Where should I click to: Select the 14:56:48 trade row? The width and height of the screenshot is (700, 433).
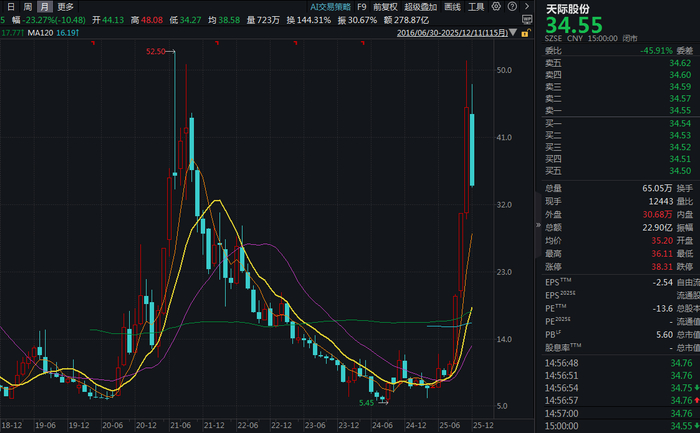tap(621, 363)
